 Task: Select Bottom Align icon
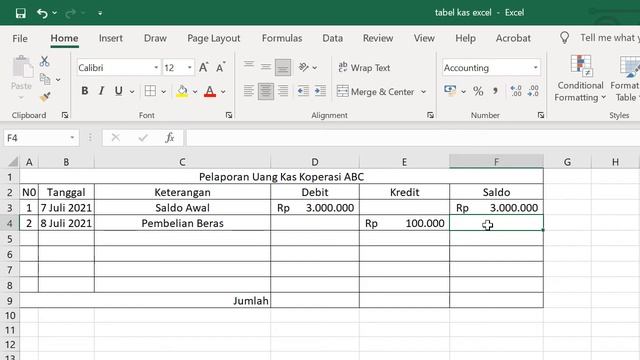[283, 67]
